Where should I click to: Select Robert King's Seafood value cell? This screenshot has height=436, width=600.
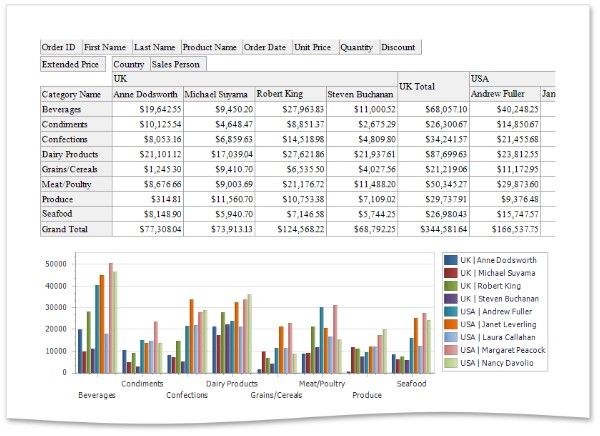(x=290, y=214)
